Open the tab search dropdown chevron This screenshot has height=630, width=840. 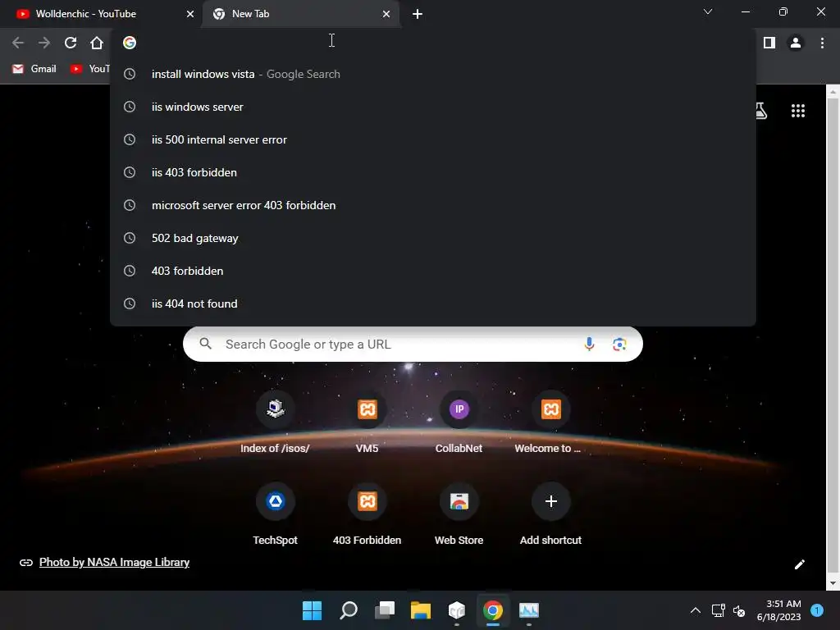pyautogui.click(x=708, y=11)
